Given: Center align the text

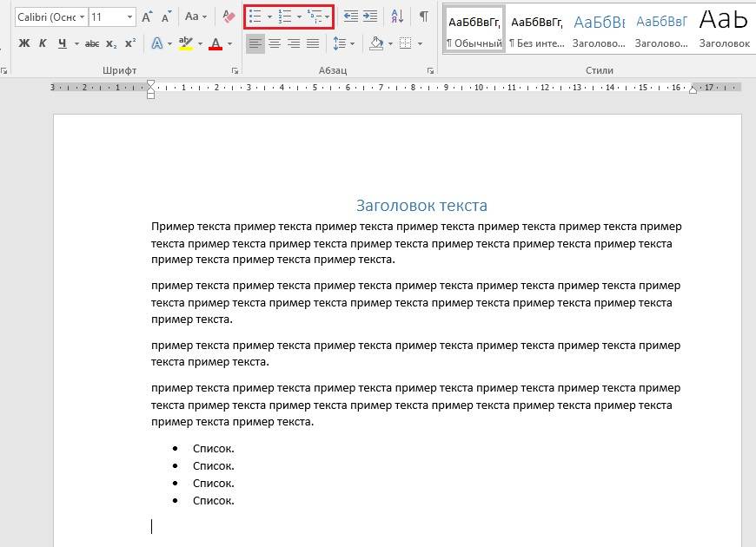Looking at the screenshot, I should point(275,43).
